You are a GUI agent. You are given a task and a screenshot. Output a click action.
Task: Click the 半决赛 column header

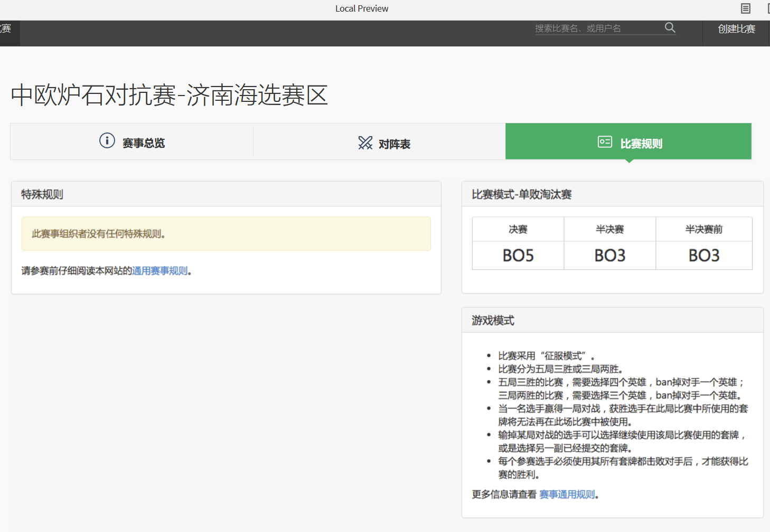610,229
